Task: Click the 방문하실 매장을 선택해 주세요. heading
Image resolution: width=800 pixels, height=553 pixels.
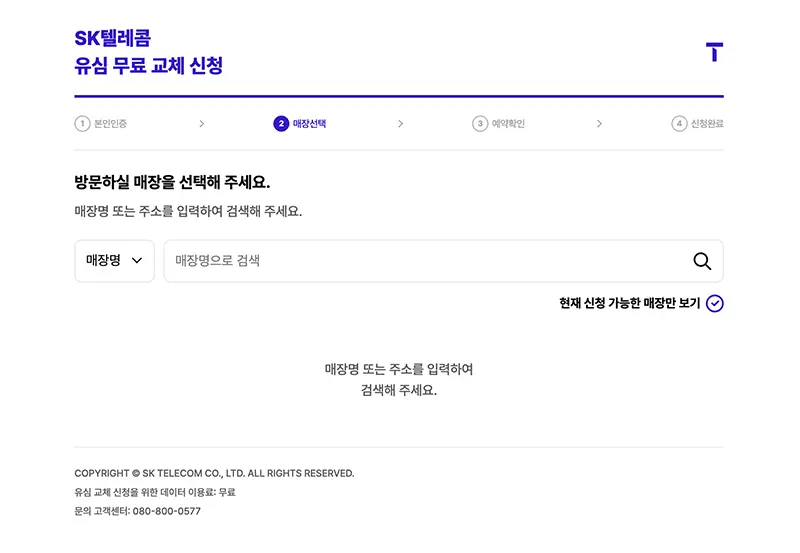Action: 172,182
